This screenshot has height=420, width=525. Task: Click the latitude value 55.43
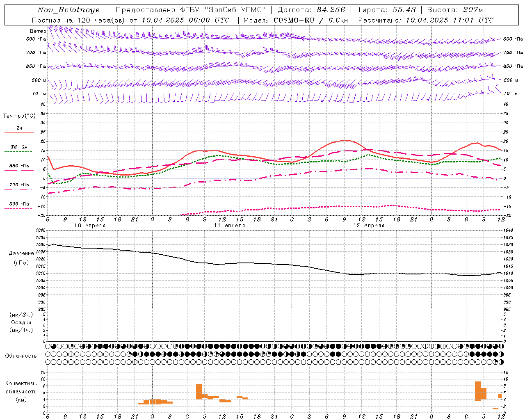click(404, 10)
